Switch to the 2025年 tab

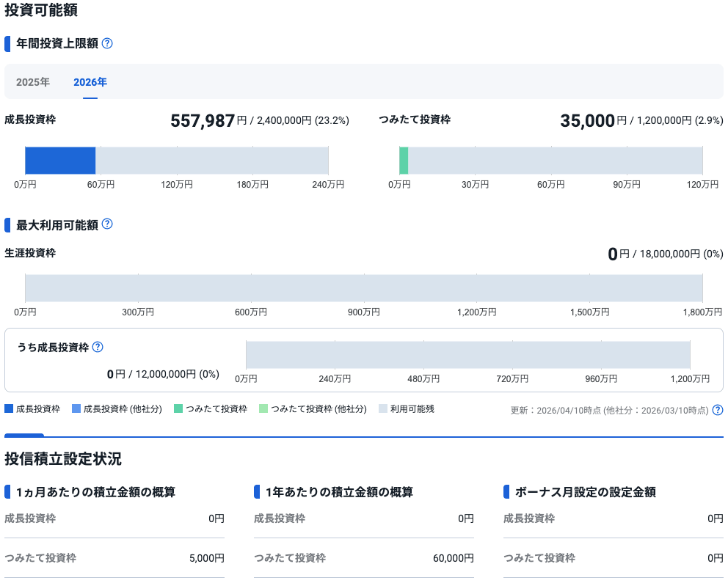pyautogui.click(x=33, y=82)
